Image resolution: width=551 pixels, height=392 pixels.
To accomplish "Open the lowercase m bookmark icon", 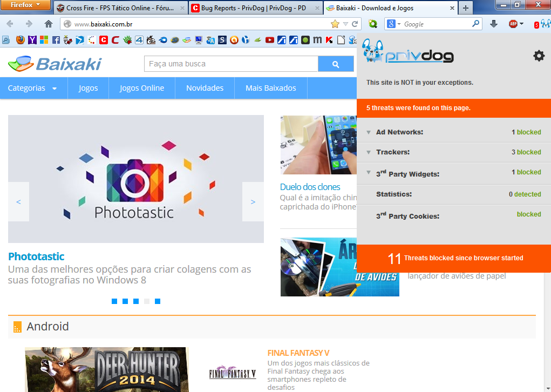I will point(317,40).
